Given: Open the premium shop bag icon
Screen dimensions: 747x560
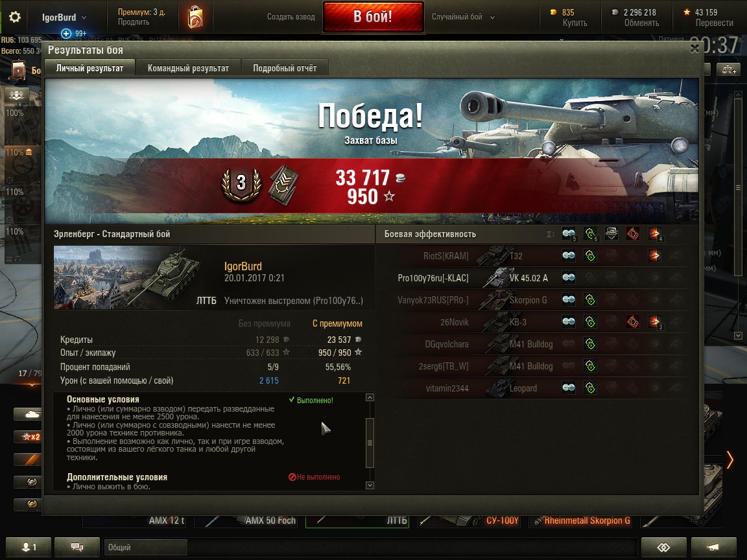Looking at the screenshot, I should (195, 17).
